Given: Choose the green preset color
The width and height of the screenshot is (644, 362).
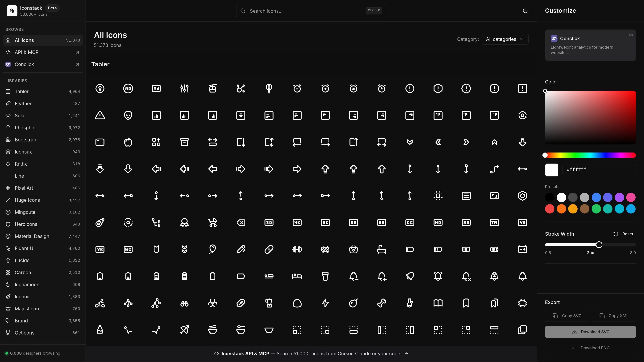Looking at the screenshot, I should click(x=596, y=209).
